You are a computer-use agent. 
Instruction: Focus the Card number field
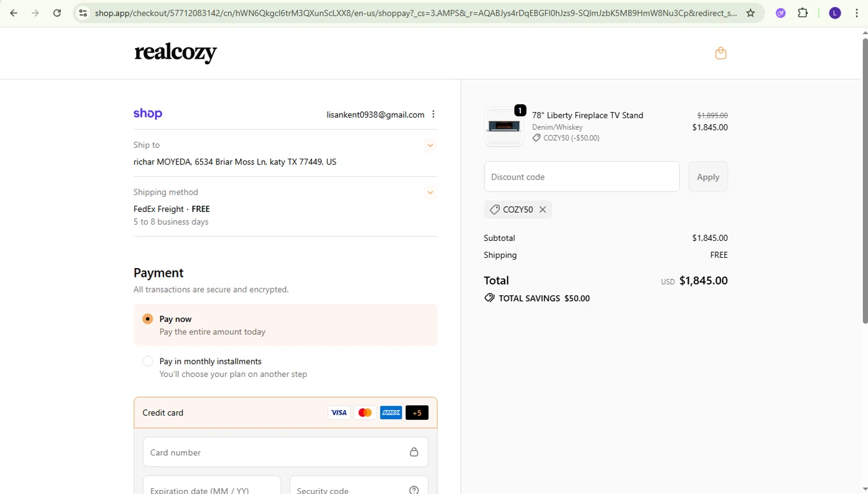coord(285,452)
